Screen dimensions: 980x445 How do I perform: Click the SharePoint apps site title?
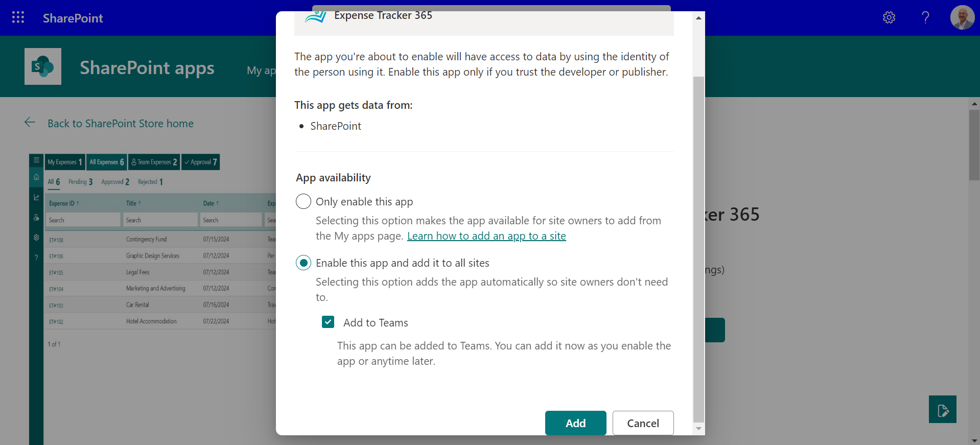(147, 68)
